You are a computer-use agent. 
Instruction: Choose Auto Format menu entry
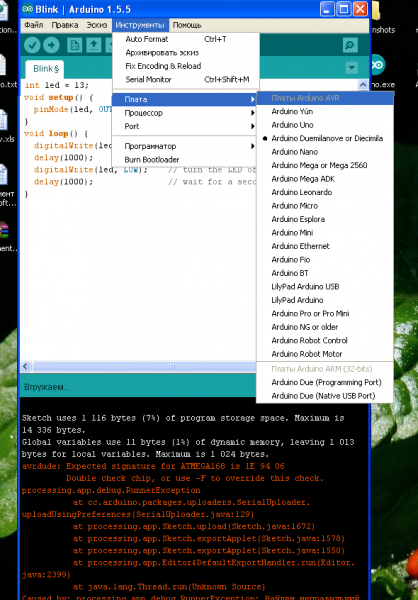click(x=186, y=39)
